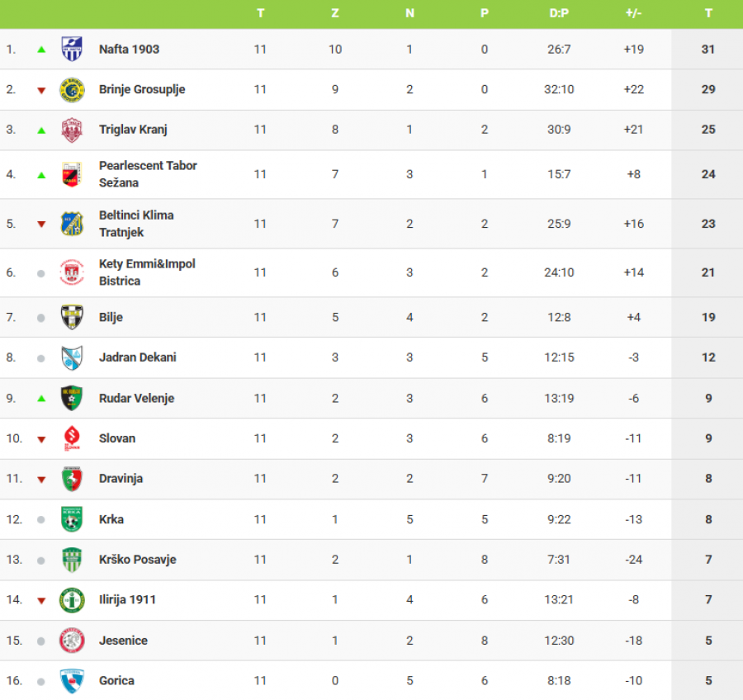Open the Krško Posavje team link
The image size is (743, 700).
pyautogui.click(x=137, y=559)
